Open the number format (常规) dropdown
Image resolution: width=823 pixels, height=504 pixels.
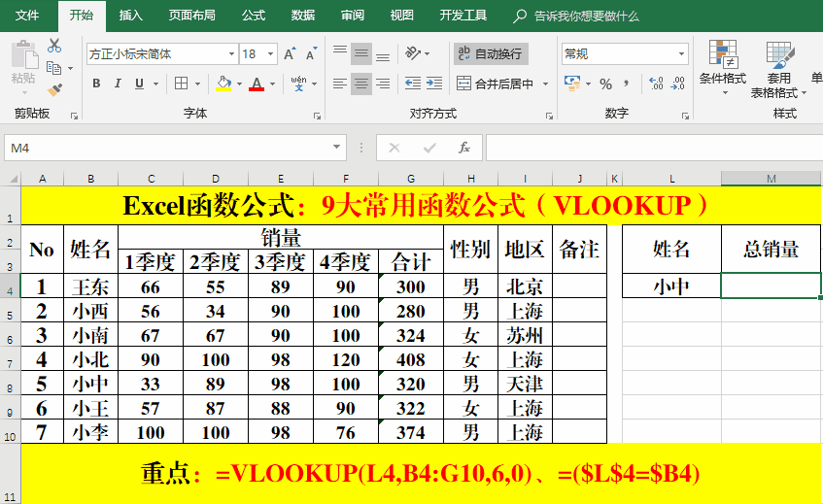[681, 54]
